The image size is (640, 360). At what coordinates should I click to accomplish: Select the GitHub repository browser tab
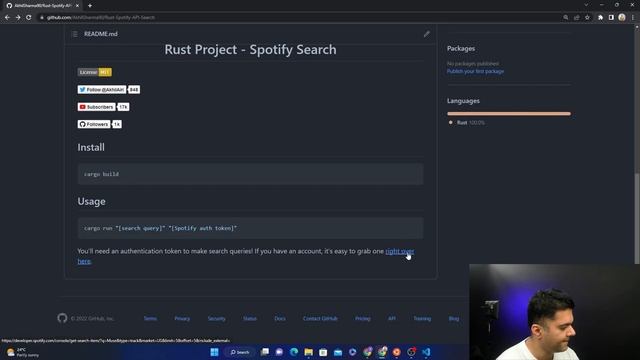[x=42, y=6]
